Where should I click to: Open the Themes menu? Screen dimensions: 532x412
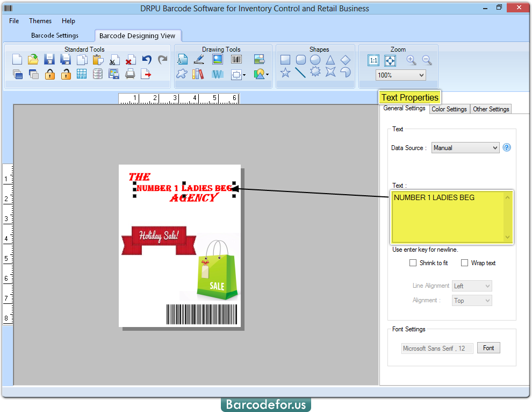40,20
